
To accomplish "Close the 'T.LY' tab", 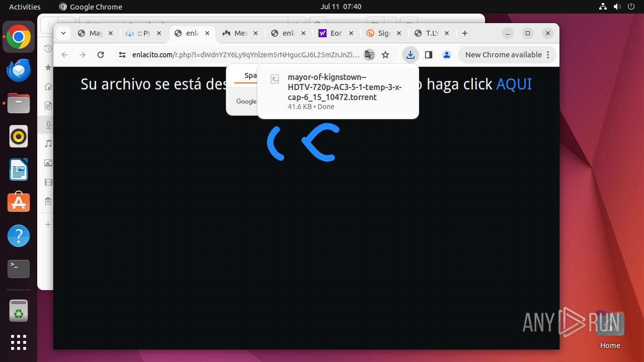I will click(447, 33).
